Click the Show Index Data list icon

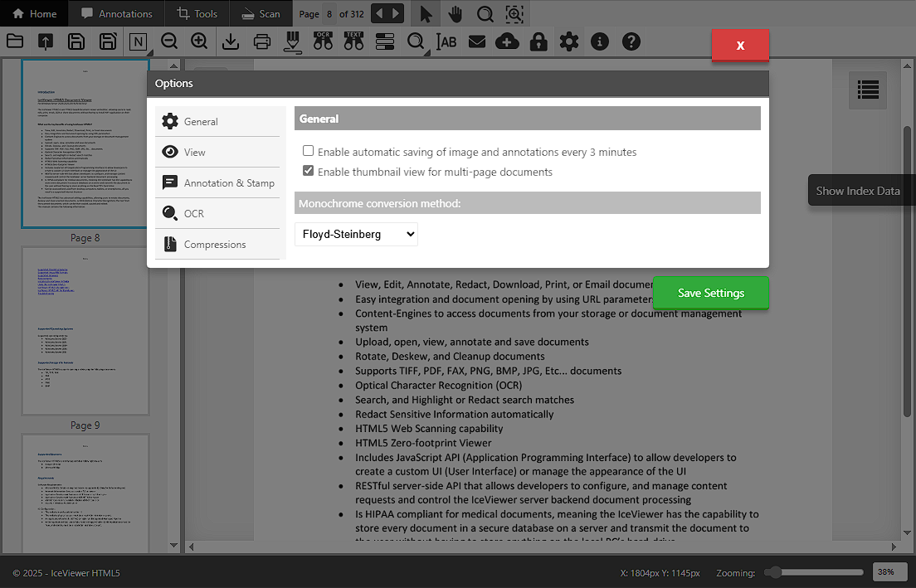tap(868, 90)
